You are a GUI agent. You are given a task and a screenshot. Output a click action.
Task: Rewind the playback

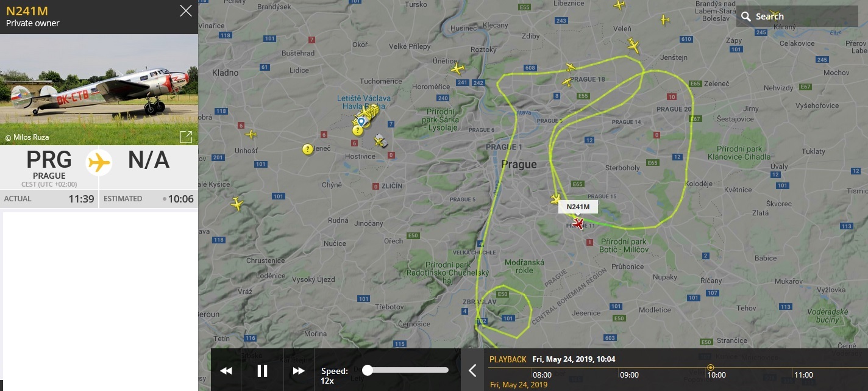tap(226, 371)
